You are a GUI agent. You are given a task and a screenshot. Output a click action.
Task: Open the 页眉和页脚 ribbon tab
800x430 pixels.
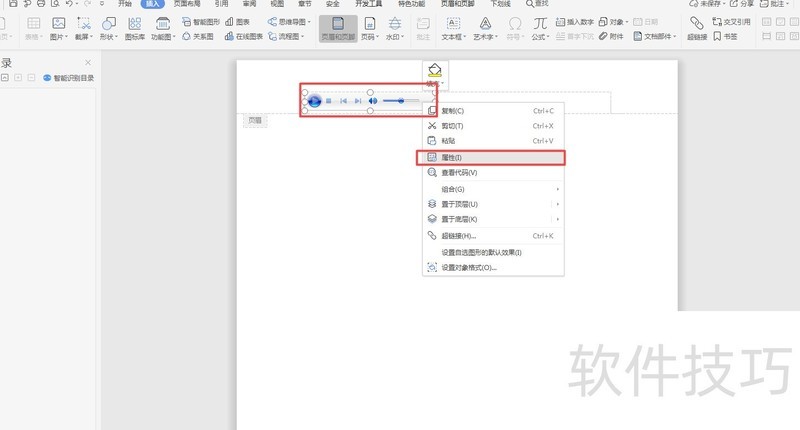[457, 4]
